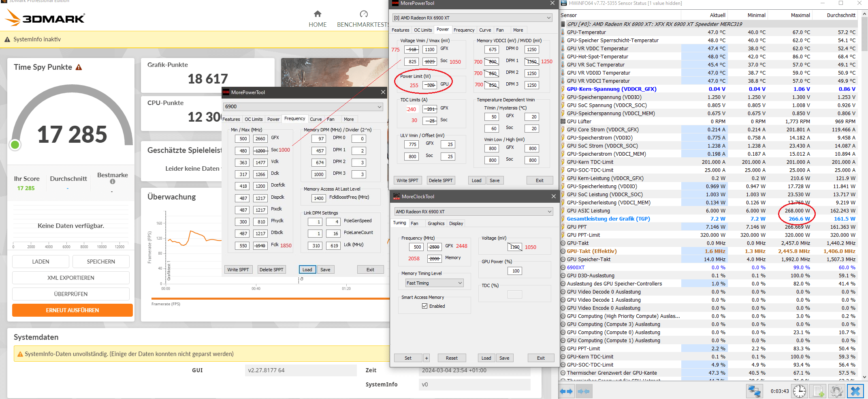Click the GPU Power (%) input field
The image size is (868, 399).
click(516, 271)
